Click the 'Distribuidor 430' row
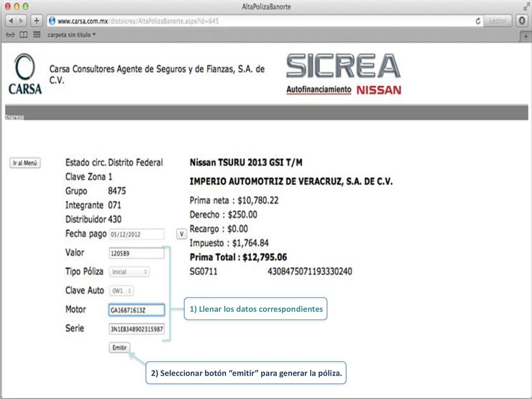Image resolution: width=532 pixels, height=399 pixels. [x=94, y=220]
